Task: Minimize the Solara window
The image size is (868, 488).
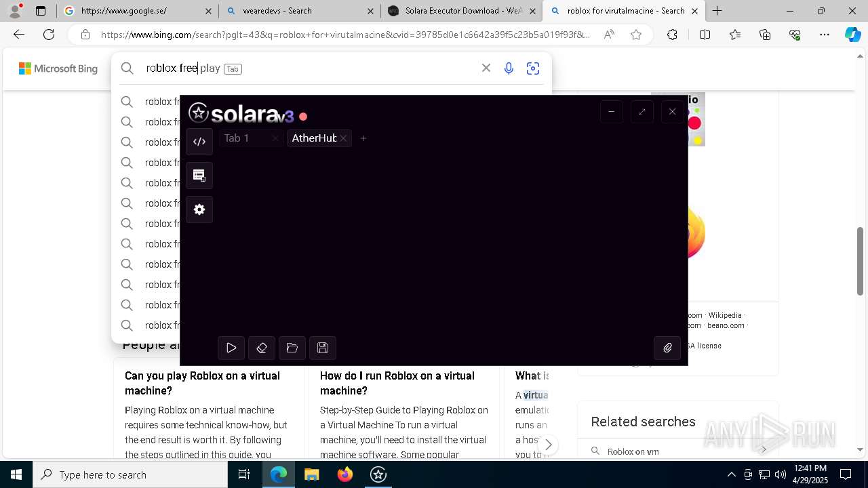Action: 611,112
